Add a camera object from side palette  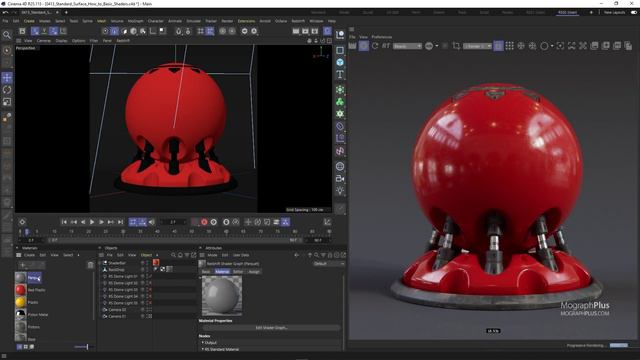tap(340, 178)
